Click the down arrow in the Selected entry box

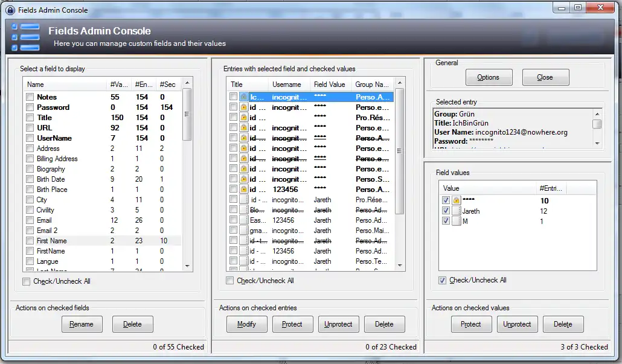coord(597,144)
